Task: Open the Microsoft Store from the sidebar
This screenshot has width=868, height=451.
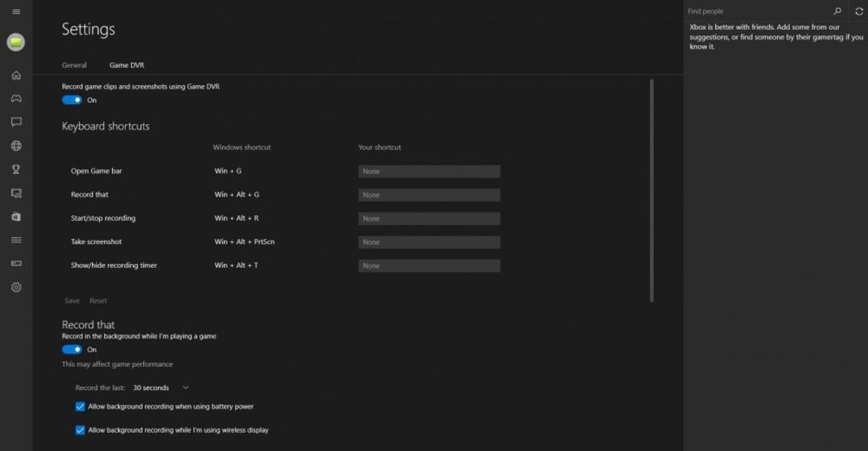Action: tap(15, 216)
